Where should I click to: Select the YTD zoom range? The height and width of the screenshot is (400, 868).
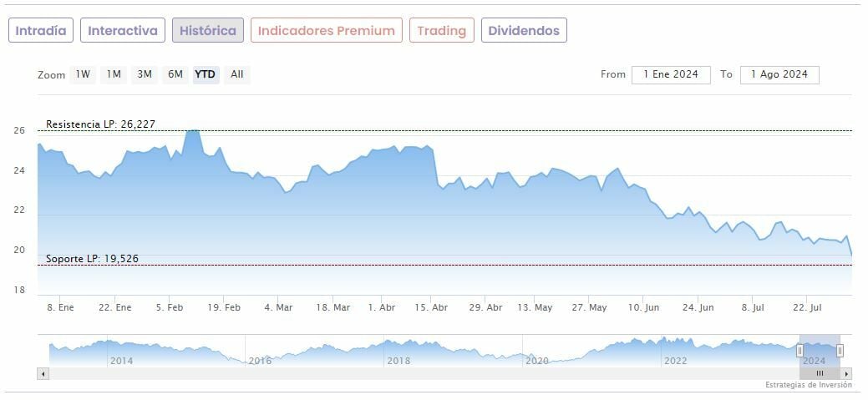205,74
